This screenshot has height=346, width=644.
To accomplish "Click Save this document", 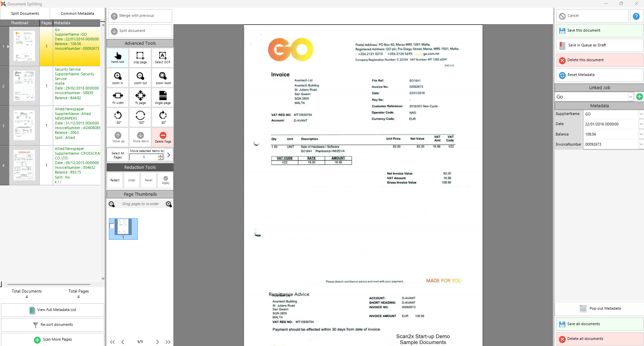I will pyautogui.click(x=599, y=31).
